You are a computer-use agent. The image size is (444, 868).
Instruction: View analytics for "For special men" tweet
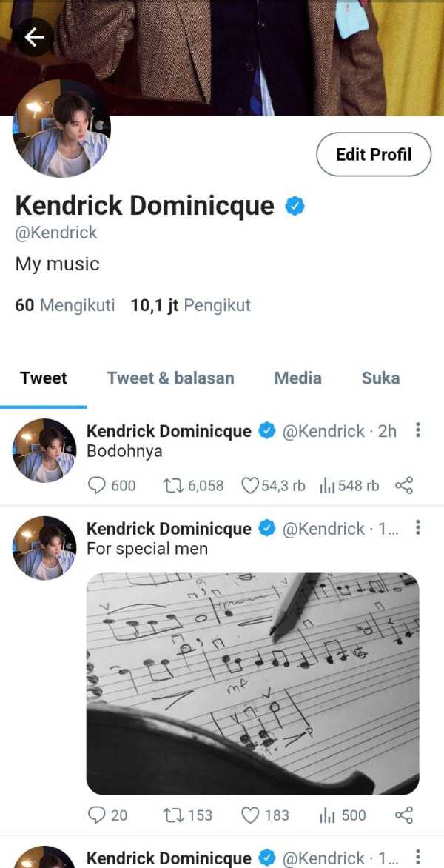[327, 815]
